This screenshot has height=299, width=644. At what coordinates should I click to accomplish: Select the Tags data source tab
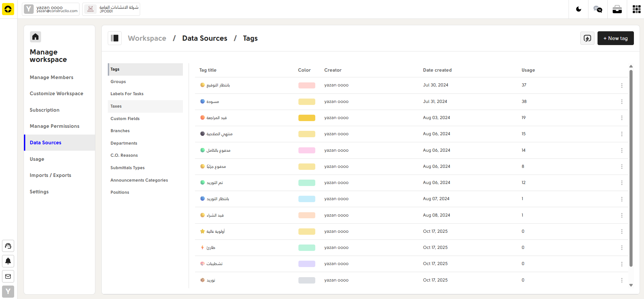[145, 69]
